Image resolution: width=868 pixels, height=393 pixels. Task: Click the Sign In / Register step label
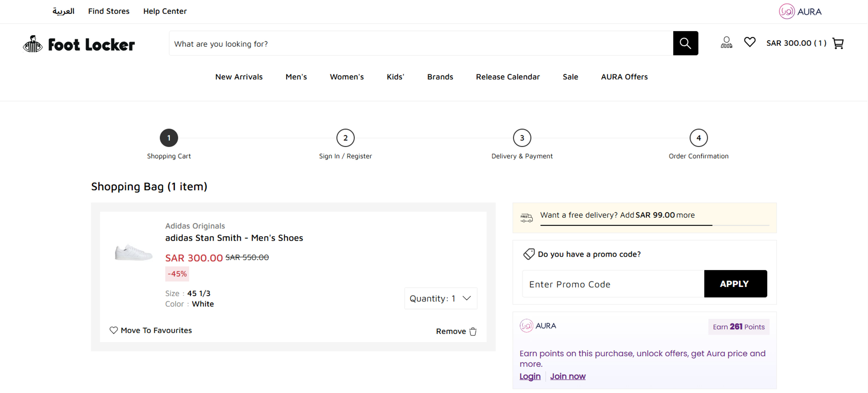tap(345, 156)
